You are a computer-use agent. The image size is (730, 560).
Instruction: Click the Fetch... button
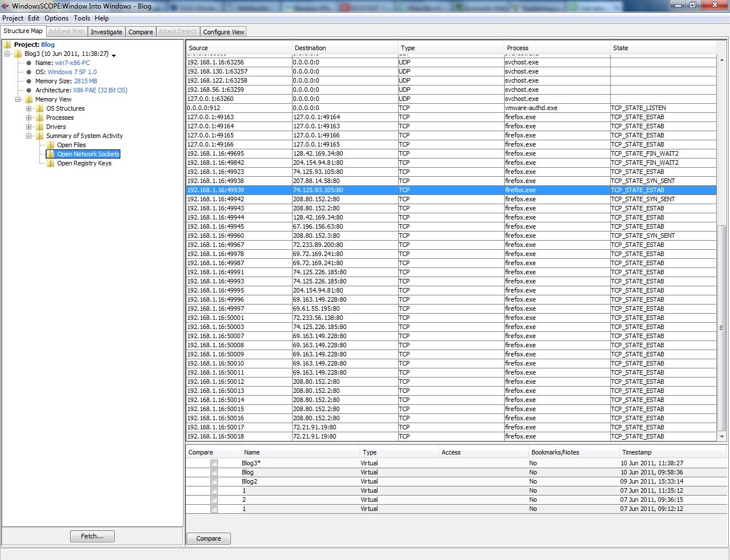click(x=92, y=536)
